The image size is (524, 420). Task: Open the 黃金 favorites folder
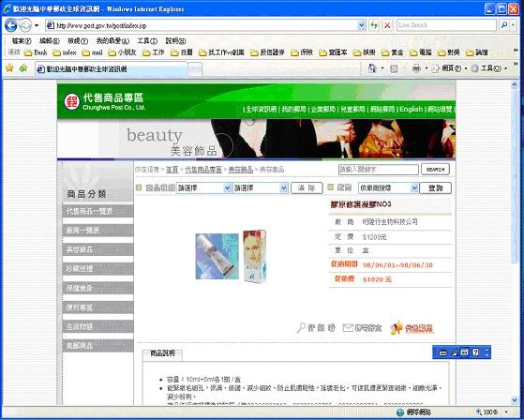pos(393,52)
